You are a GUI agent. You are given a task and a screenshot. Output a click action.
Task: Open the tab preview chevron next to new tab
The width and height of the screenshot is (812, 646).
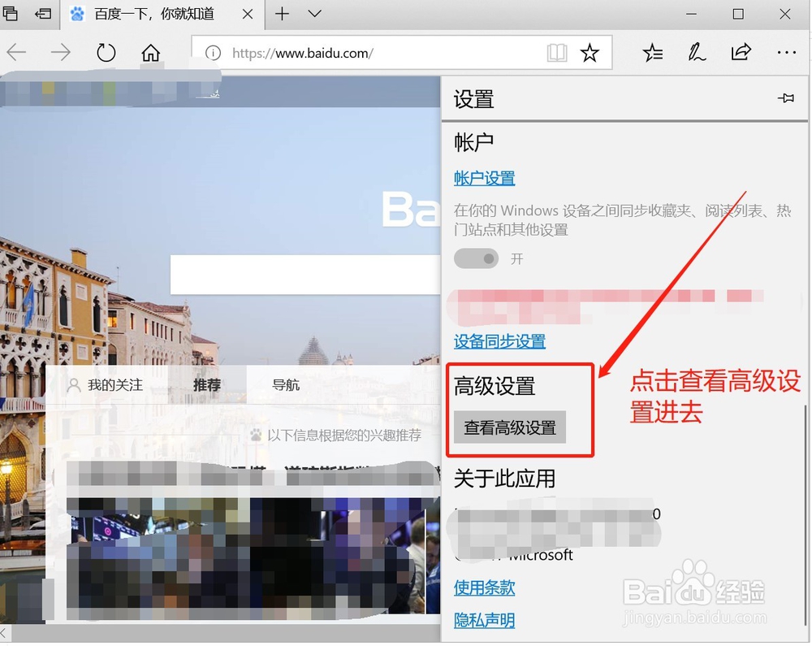[316, 14]
